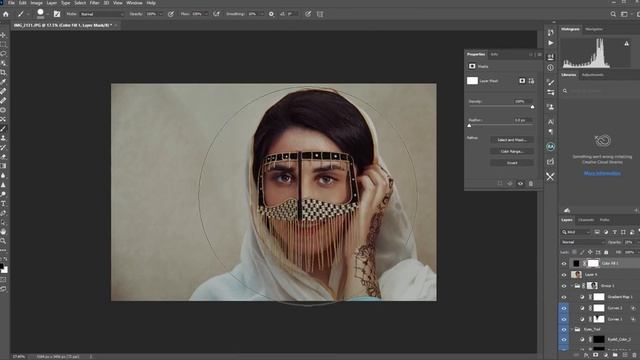Open the Image menu
Viewport: 640px width, 360px height.
pyautogui.click(x=36, y=3)
